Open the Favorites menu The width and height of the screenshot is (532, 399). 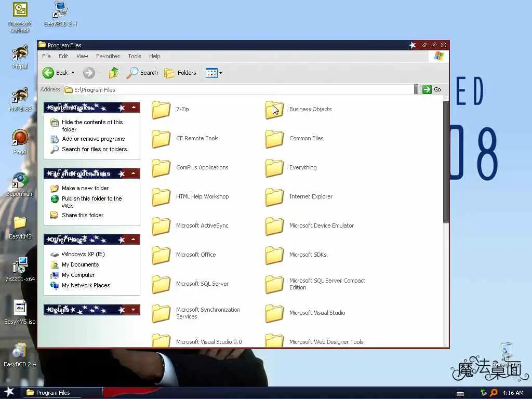pos(108,56)
